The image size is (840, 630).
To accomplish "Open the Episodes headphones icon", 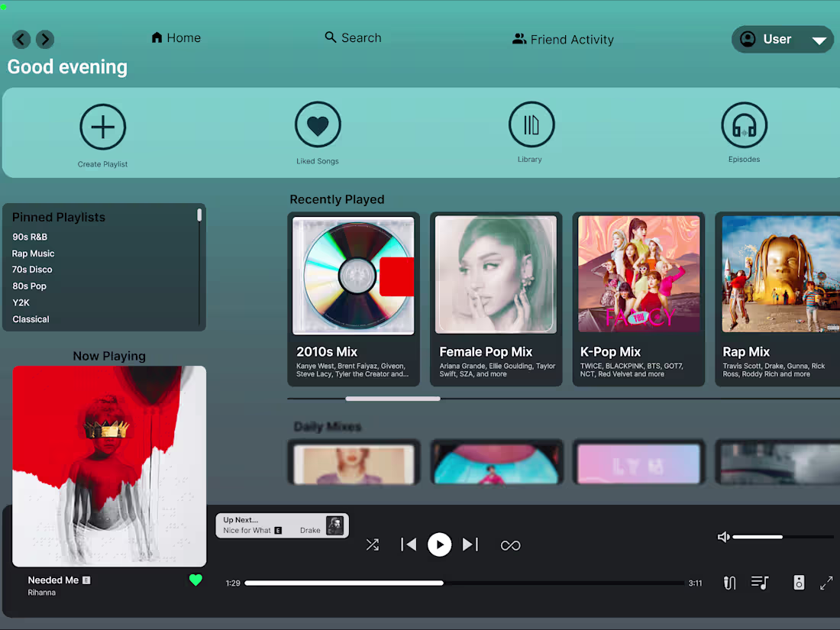I will tap(744, 124).
